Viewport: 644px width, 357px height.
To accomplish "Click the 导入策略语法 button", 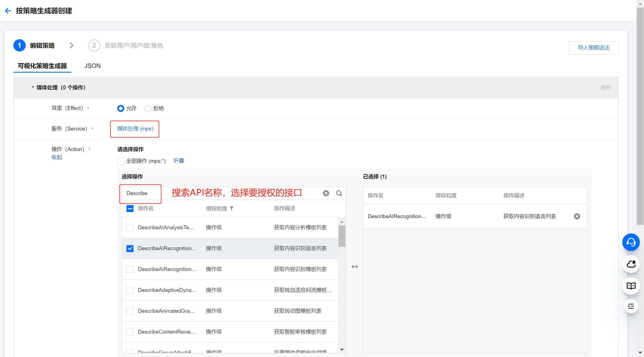I will (x=593, y=48).
